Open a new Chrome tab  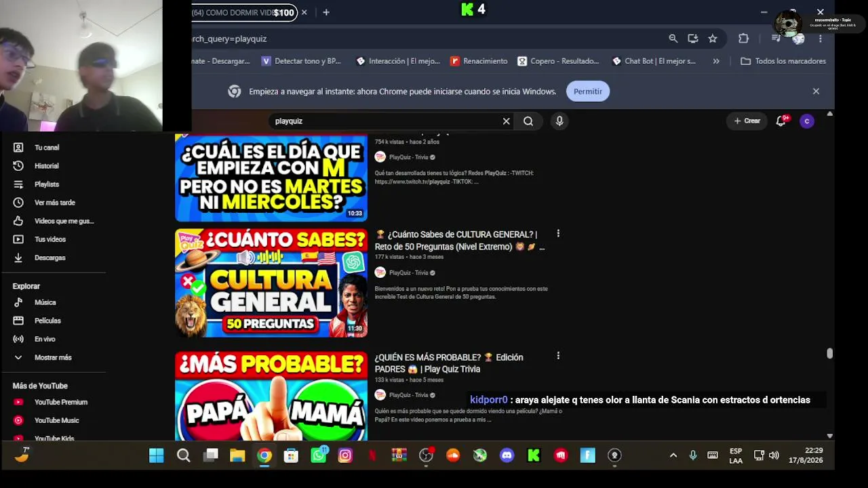click(x=325, y=12)
